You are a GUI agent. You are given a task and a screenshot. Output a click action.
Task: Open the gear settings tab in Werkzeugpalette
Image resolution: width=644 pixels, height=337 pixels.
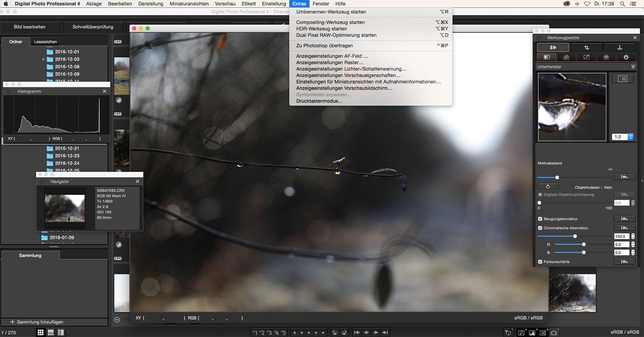click(626, 57)
